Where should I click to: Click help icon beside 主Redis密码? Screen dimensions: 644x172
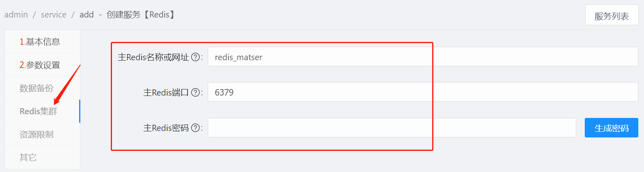(x=195, y=128)
